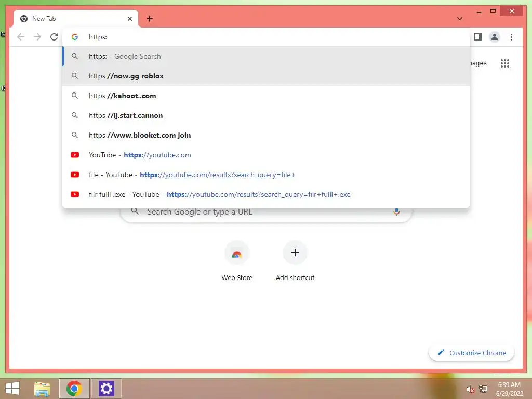
Task: Click the browser back arrow
Action: 21,37
